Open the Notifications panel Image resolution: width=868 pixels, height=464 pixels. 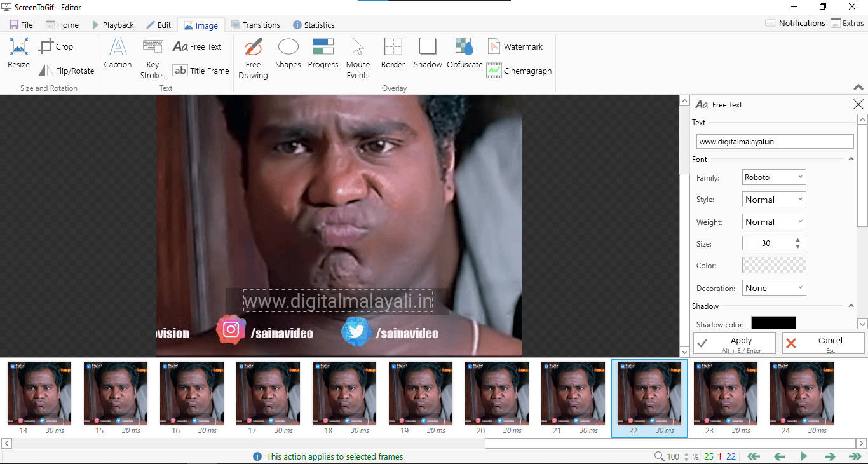point(795,23)
